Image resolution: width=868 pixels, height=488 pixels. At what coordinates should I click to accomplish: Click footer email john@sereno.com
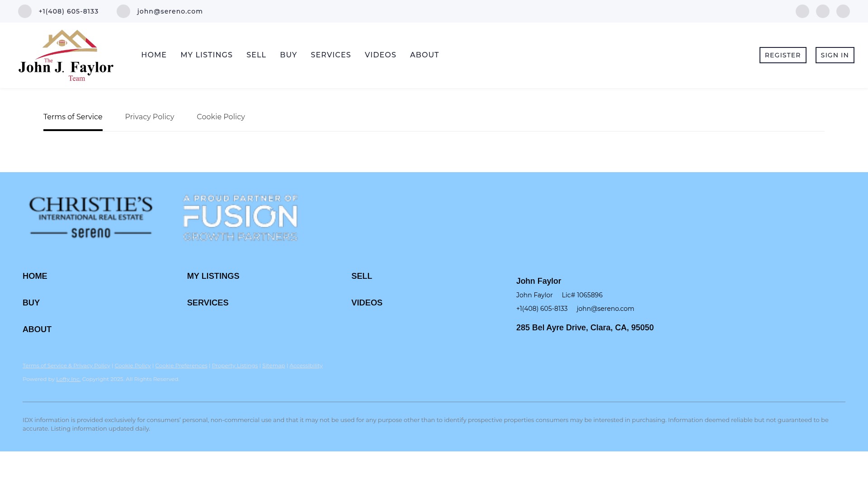click(605, 309)
